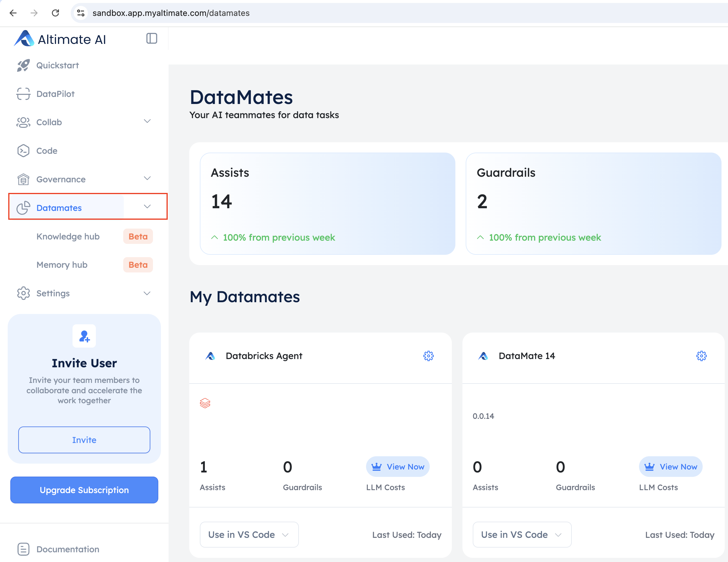Click DataMate 14 Last Used: Today text

[x=680, y=535]
